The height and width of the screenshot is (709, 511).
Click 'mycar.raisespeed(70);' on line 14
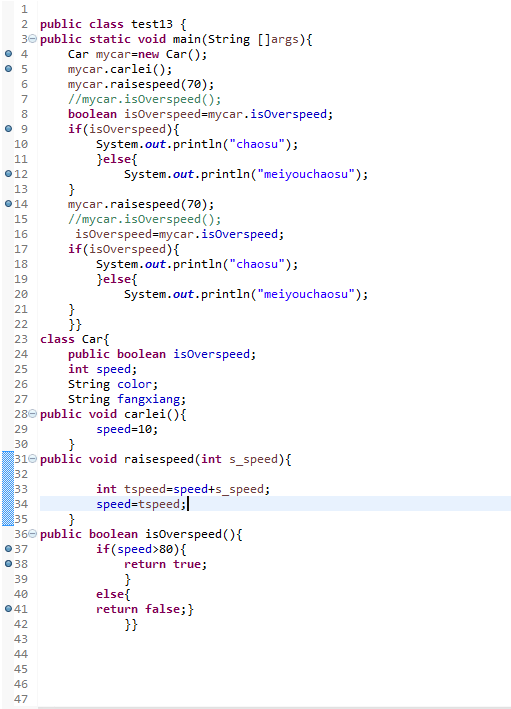tap(141, 204)
